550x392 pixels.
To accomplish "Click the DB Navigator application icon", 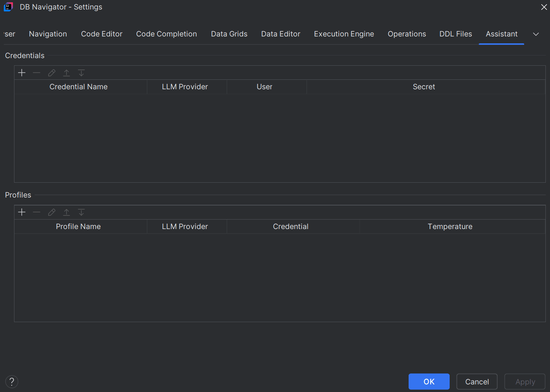I will [x=8, y=6].
